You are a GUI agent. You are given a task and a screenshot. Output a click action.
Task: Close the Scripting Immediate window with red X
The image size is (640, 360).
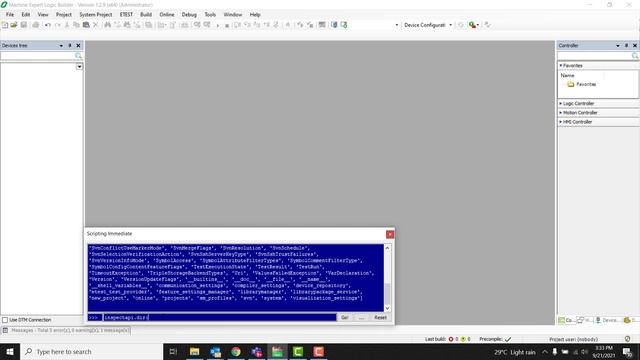point(390,234)
